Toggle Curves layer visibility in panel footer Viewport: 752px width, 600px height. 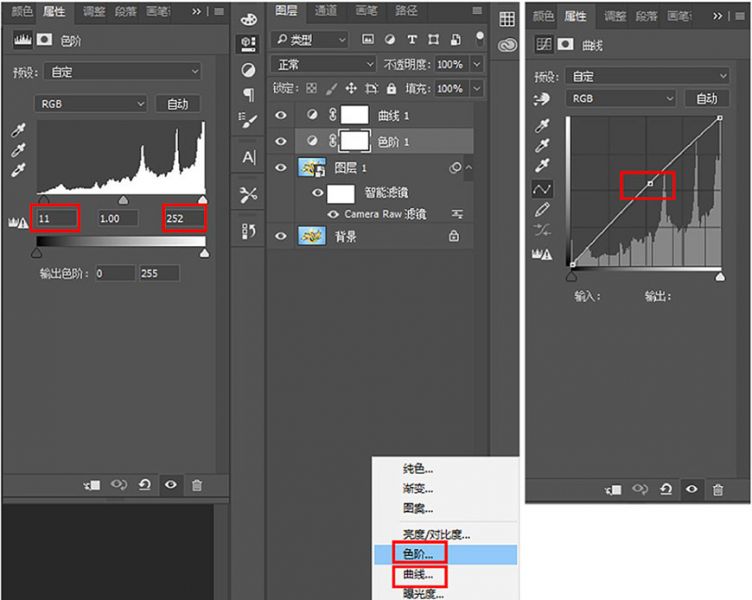coord(692,489)
